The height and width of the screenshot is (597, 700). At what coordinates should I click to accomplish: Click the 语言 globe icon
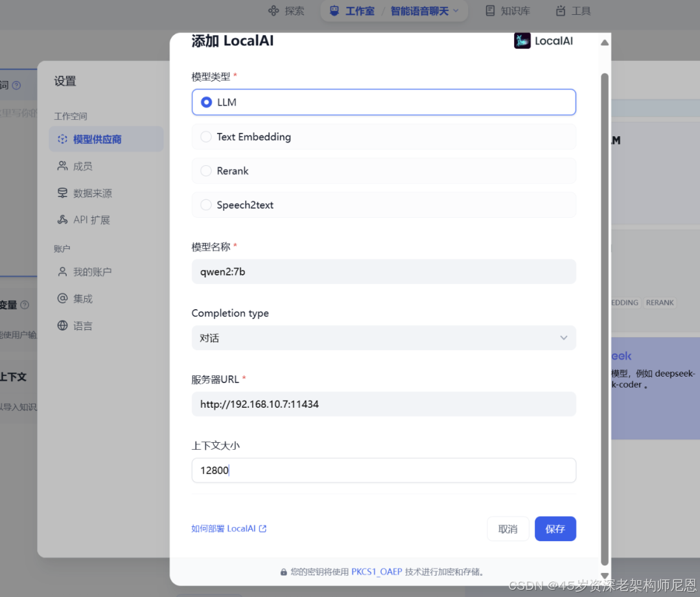point(62,325)
